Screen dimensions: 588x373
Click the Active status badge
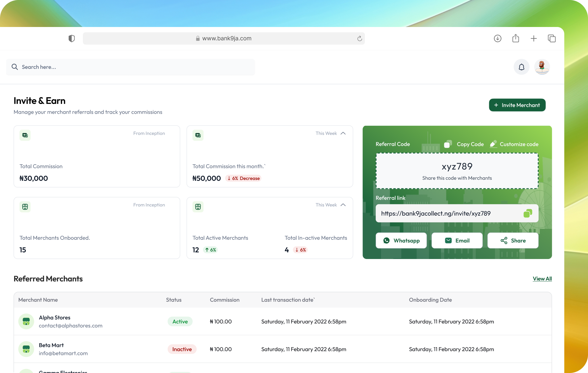pos(180,322)
